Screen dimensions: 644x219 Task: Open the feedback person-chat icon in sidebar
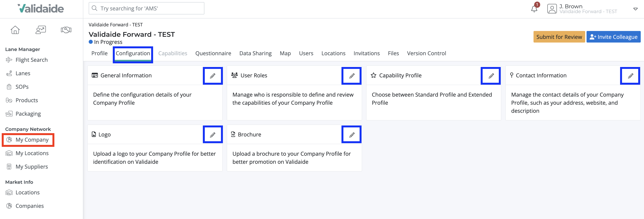click(x=41, y=30)
